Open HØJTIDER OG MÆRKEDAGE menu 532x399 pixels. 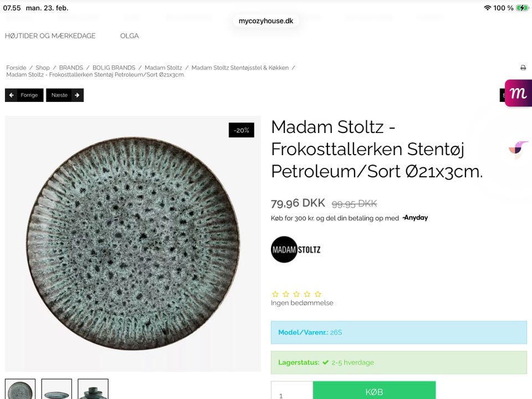click(50, 36)
